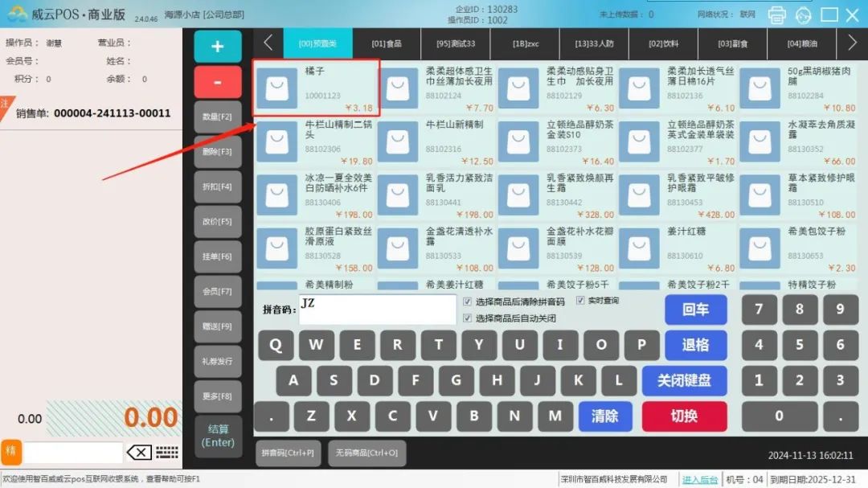Tap the number 5 key on the numpad
The height and width of the screenshot is (488, 868).
coord(800,345)
